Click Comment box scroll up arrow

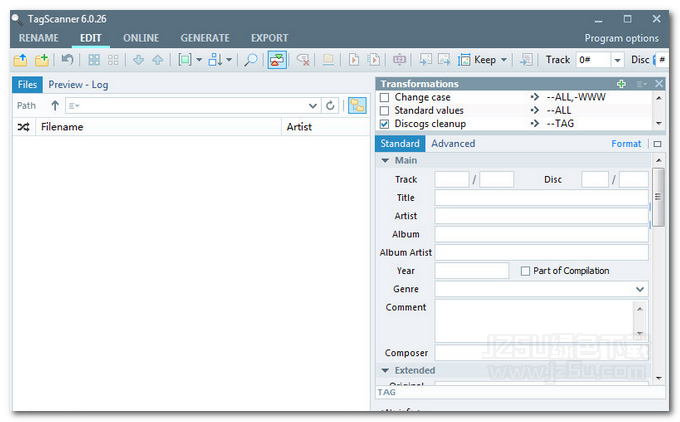pos(640,309)
